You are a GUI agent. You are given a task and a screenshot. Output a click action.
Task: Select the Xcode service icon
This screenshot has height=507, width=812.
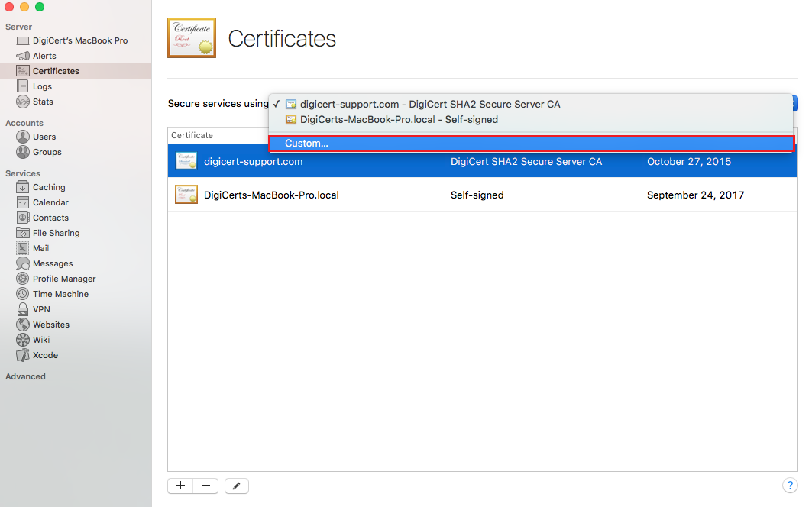tap(23, 355)
